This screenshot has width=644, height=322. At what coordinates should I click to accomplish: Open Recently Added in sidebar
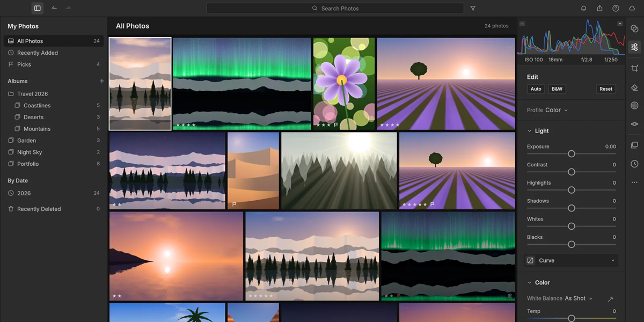54,53
